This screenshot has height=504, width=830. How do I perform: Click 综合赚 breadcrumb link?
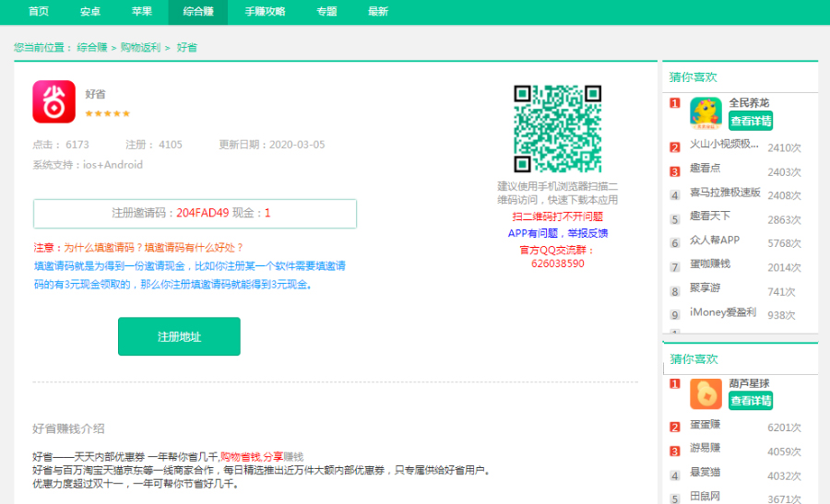(92, 48)
